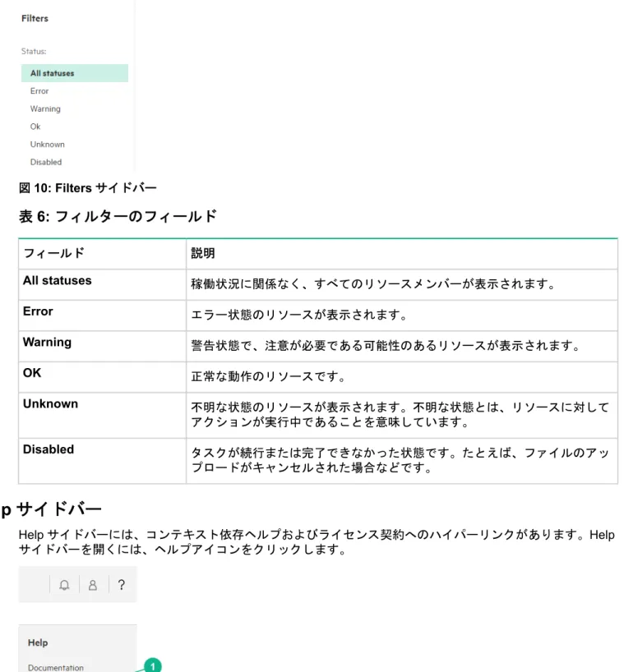The height and width of the screenshot is (672, 624).
Task: Select the 'Error' field table cell
Action: click(102, 315)
